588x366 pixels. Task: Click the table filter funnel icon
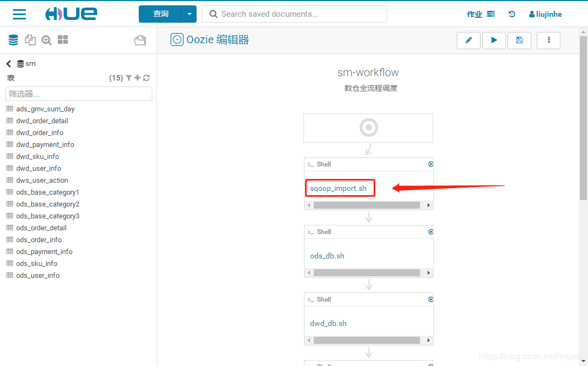129,78
